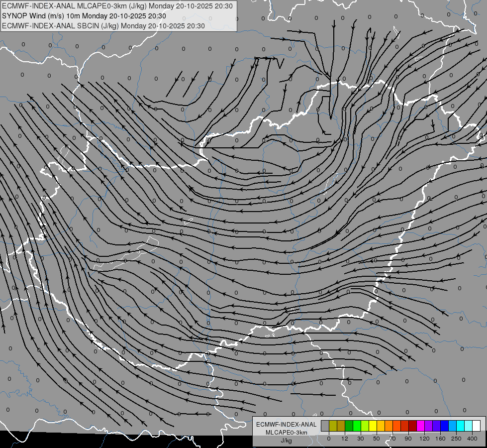This screenshot has height=448, width=487.
Task: Click the legend scale value 70
Action: [x=392, y=439]
